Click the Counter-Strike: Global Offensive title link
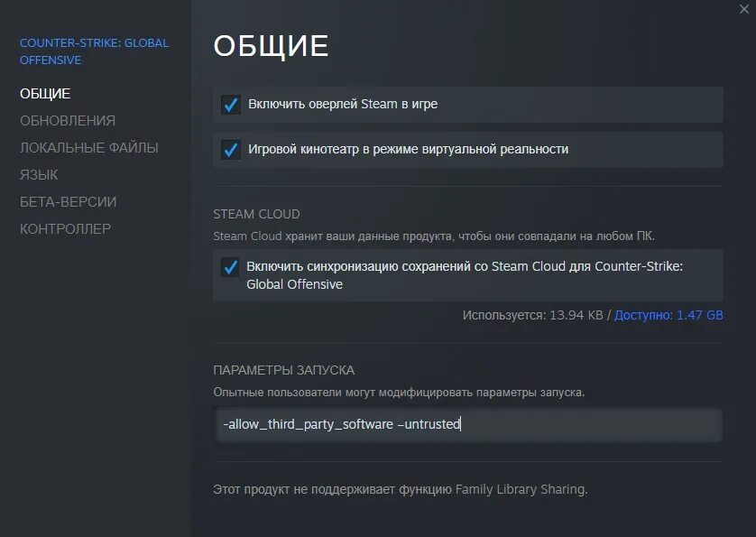 coord(94,51)
